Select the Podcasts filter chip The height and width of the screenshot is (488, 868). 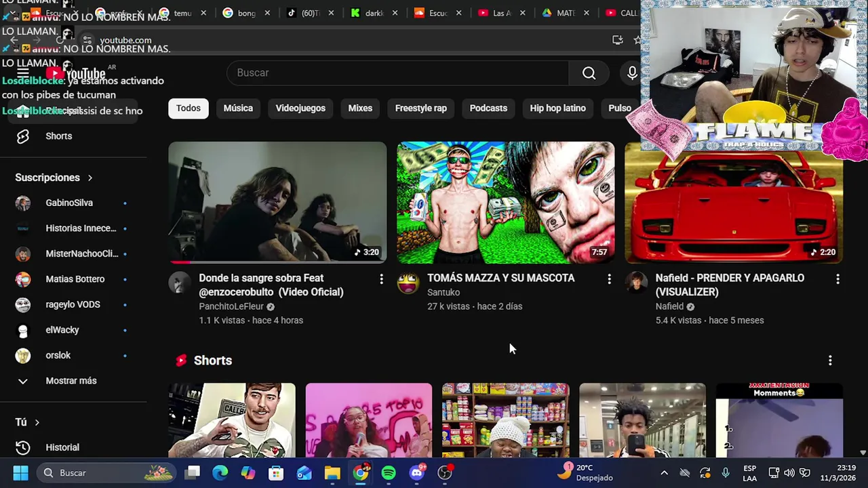point(488,108)
